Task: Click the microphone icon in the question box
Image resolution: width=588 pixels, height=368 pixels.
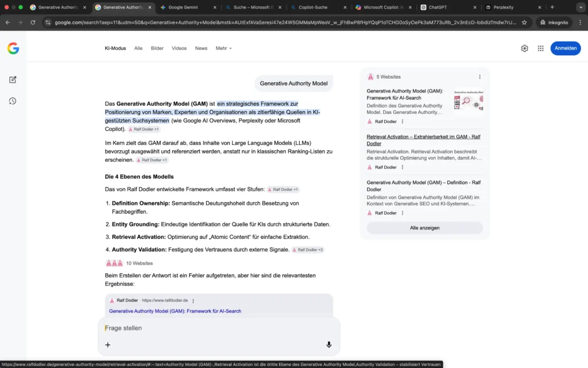Action: (x=328, y=344)
